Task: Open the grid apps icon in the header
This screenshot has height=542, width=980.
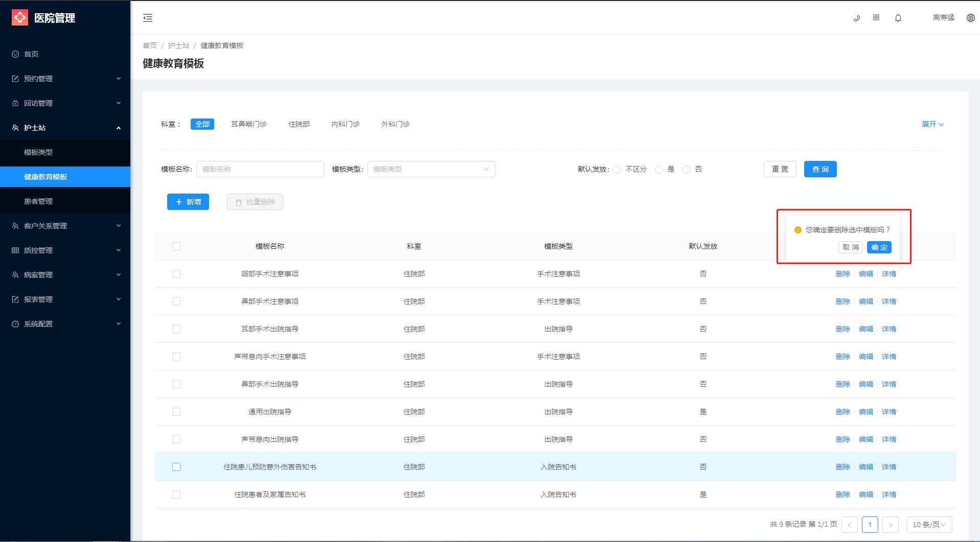Action: [x=876, y=17]
